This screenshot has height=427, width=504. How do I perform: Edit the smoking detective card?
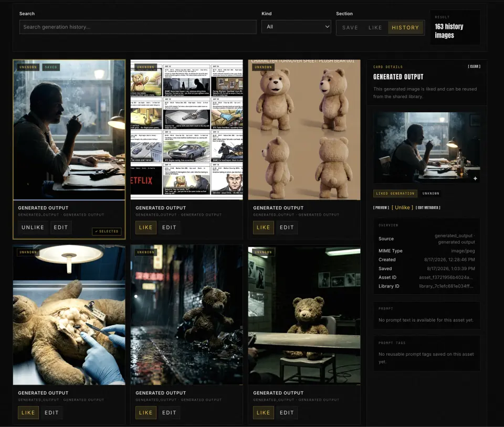point(61,227)
